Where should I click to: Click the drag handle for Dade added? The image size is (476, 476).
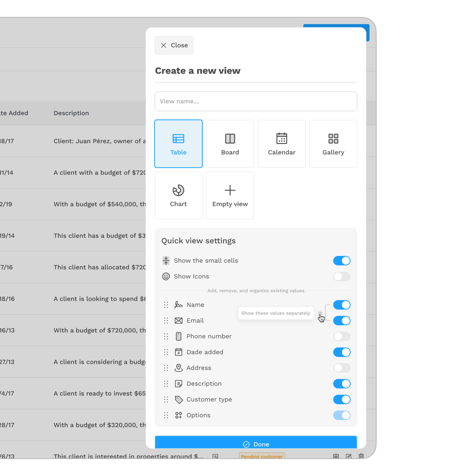click(x=166, y=352)
